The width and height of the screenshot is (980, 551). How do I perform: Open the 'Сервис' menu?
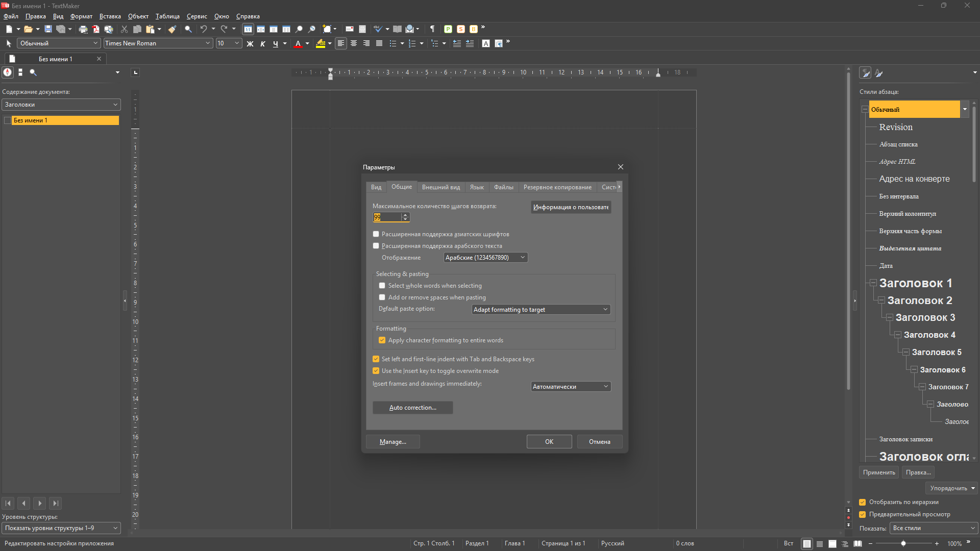tap(197, 16)
